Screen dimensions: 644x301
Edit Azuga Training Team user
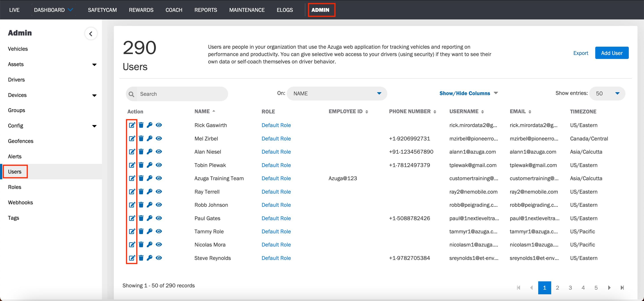(x=132, y=178)
